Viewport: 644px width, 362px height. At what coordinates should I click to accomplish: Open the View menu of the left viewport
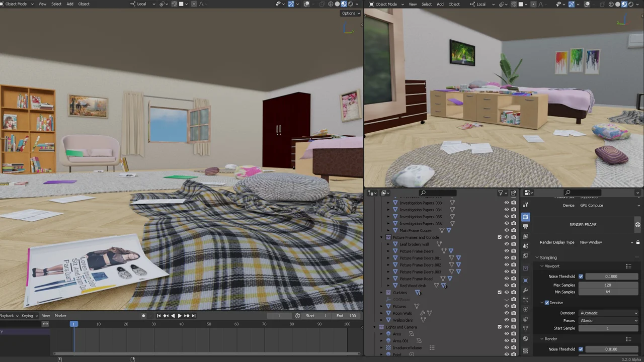pyautogui.click(x=42, y=4)
